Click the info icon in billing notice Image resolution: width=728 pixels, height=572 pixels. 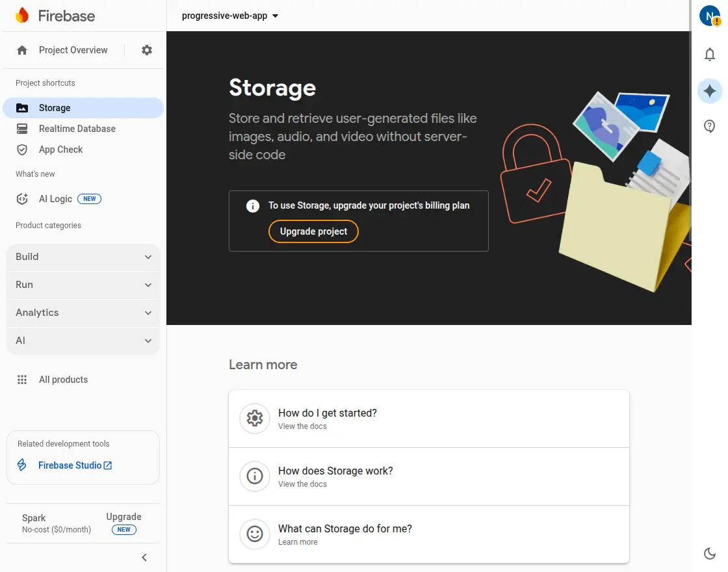point(253,205)
